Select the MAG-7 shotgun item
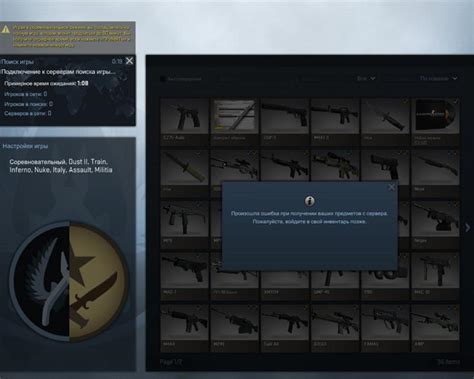 [x=185, y=276]
